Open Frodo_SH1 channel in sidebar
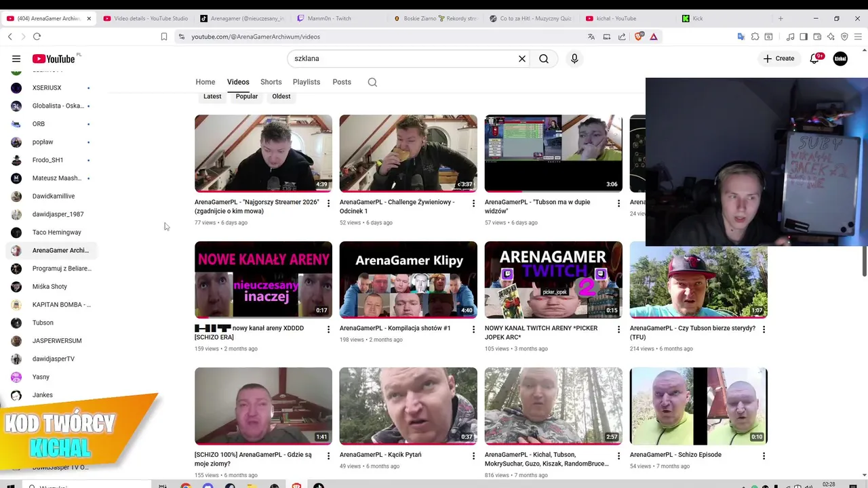Image resolution: width=868 pixels, height=488 pixels. 50,160
